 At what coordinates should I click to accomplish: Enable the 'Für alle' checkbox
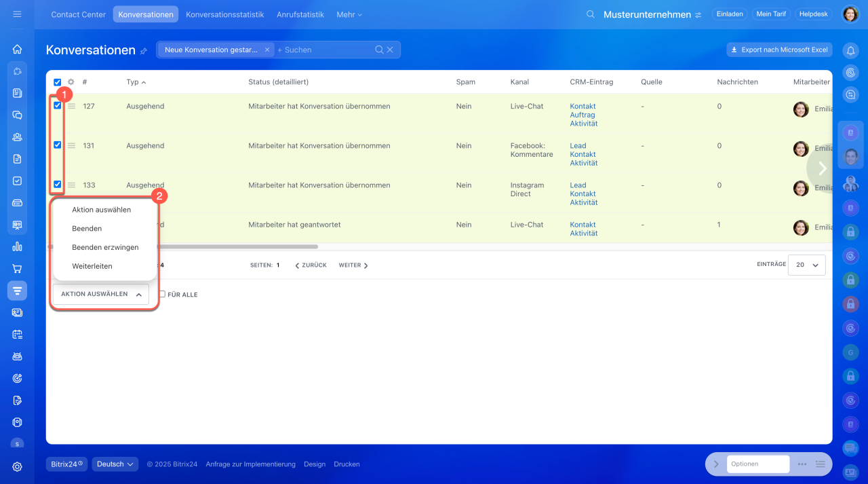[162, 295]
